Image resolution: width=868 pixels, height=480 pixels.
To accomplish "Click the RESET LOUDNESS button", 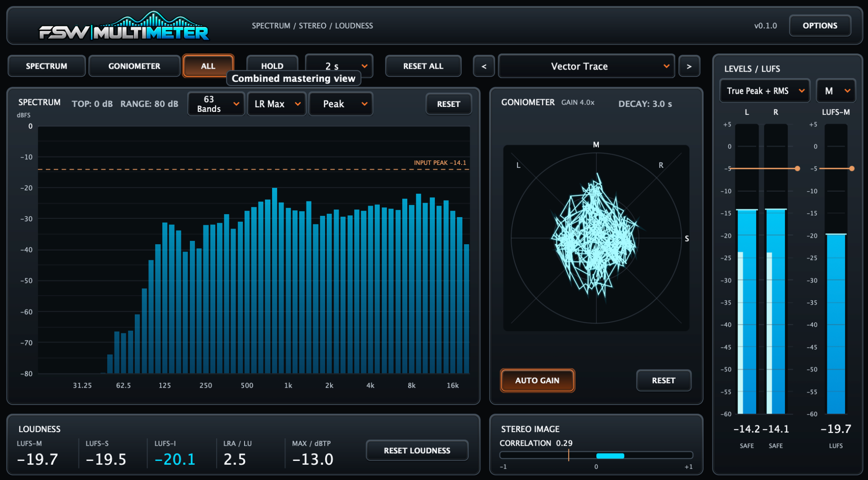I will (x=417, y=450).
